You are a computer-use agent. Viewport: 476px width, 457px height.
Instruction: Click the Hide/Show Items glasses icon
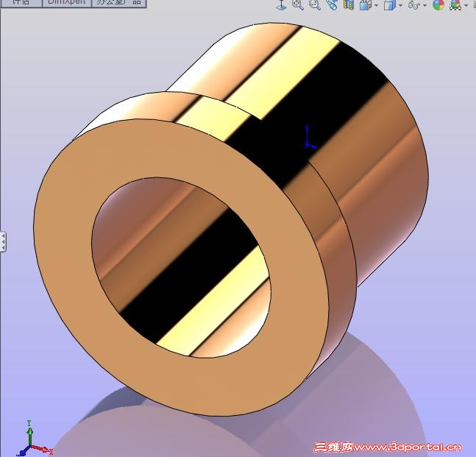pos(414,5)
